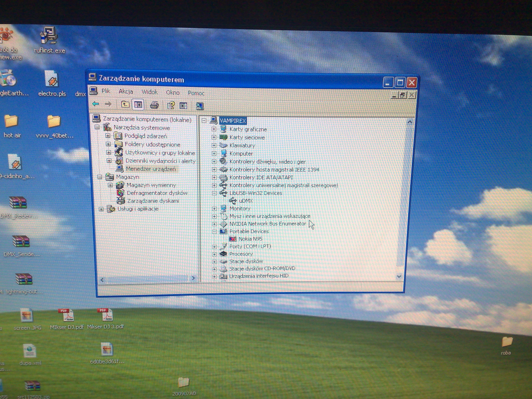Click the Properties help toolbar icon
532x399 pixels.
point(171,105)
